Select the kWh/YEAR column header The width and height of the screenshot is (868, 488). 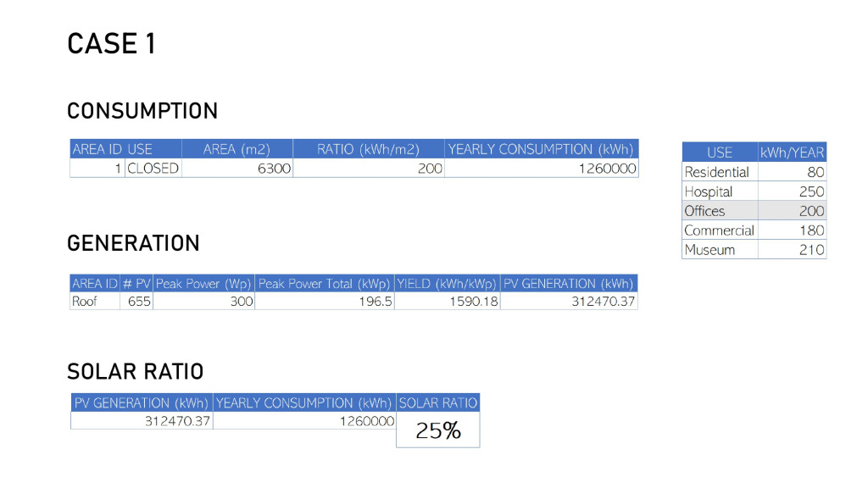(792, 152)
